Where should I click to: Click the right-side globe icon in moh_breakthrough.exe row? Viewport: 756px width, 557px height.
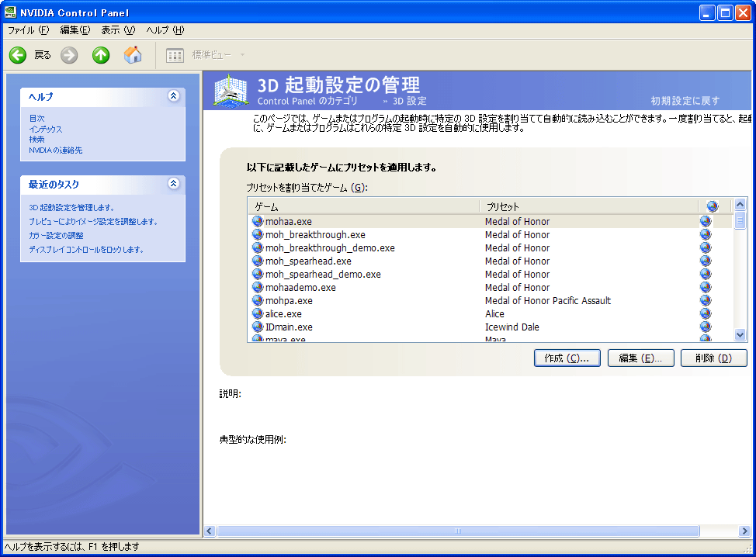[706, 234]
